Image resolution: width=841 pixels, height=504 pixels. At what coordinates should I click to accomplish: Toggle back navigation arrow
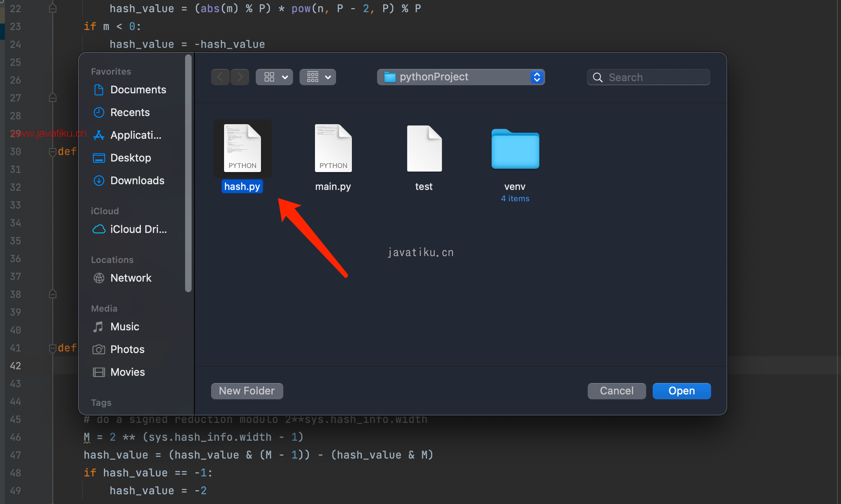221,77
